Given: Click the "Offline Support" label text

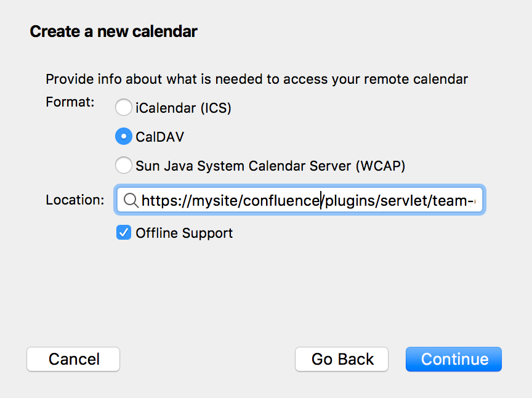Looking at the screenshot, I should [184, 234].
